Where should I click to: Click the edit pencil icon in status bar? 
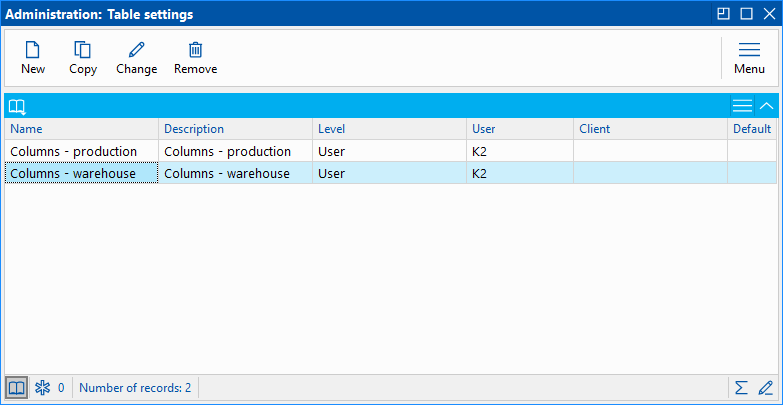[x=766, y=387]
